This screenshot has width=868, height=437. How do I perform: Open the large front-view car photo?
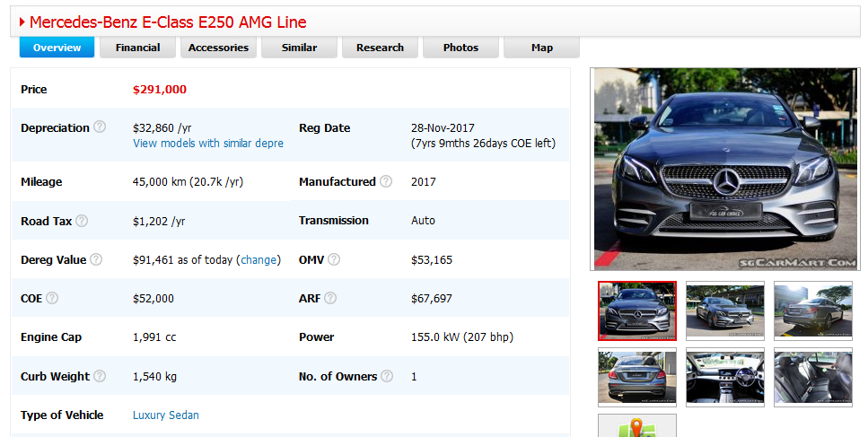pos(725,170)
